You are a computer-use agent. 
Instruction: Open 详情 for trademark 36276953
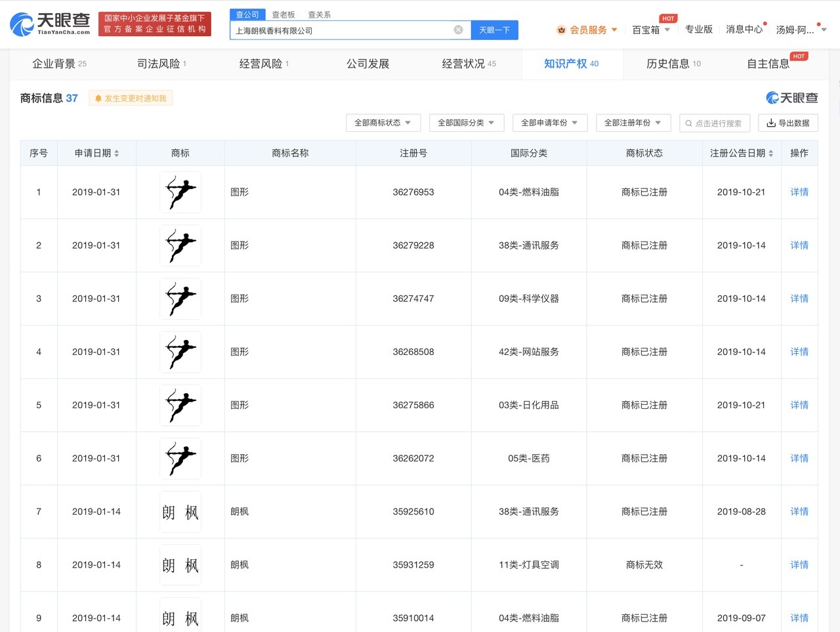click(799, 192)
